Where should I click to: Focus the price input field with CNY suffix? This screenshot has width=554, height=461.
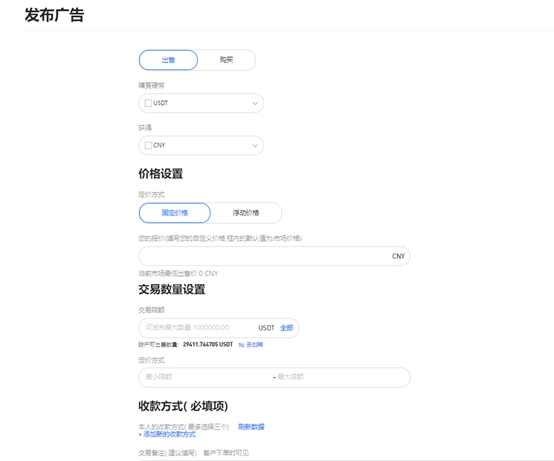[x=274, y=256]
